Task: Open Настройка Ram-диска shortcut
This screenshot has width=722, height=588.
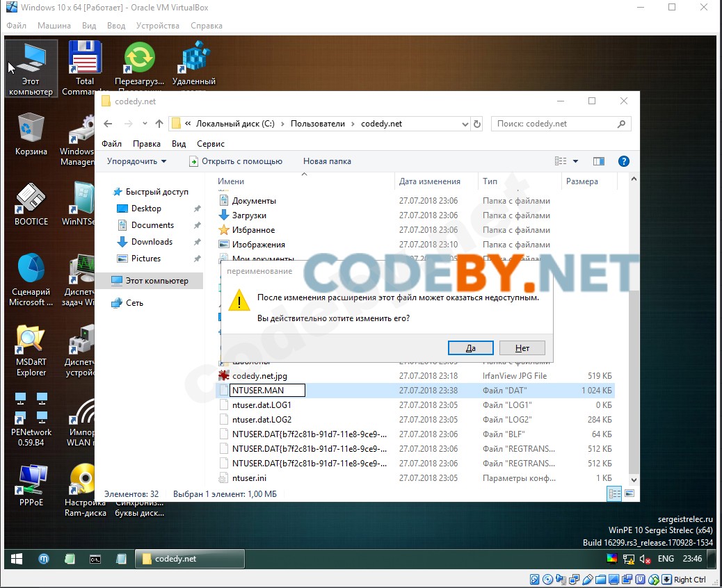Action: tap(85, 491)
